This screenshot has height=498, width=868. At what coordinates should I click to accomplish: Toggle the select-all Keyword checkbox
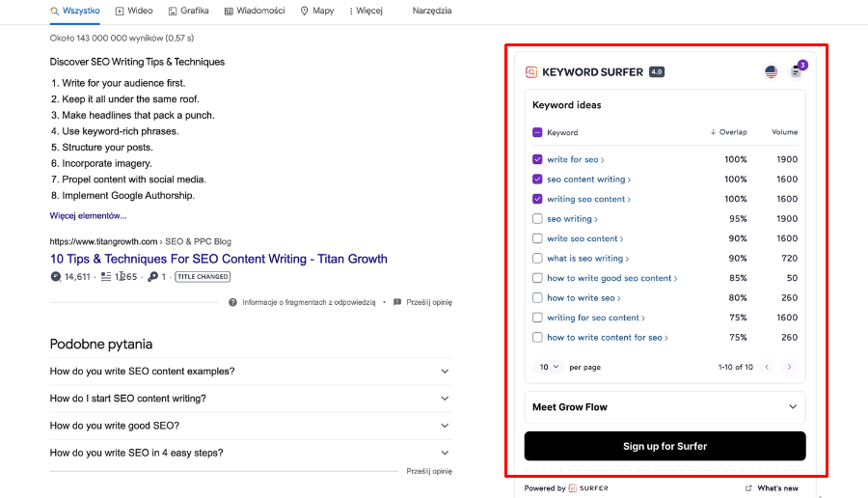pyautogui.click(x=537, y=132)
